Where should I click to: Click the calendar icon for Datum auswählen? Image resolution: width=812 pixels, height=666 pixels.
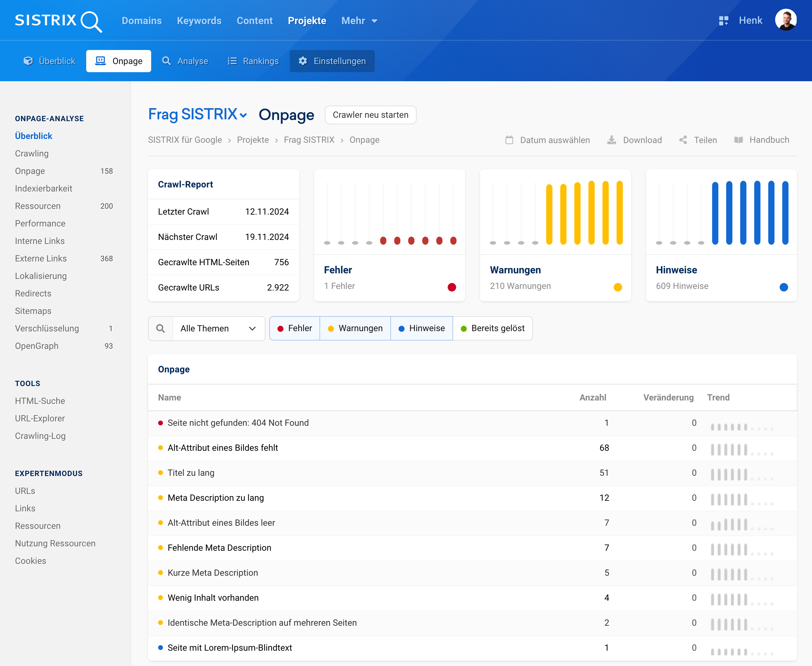[x=509, y=140]
